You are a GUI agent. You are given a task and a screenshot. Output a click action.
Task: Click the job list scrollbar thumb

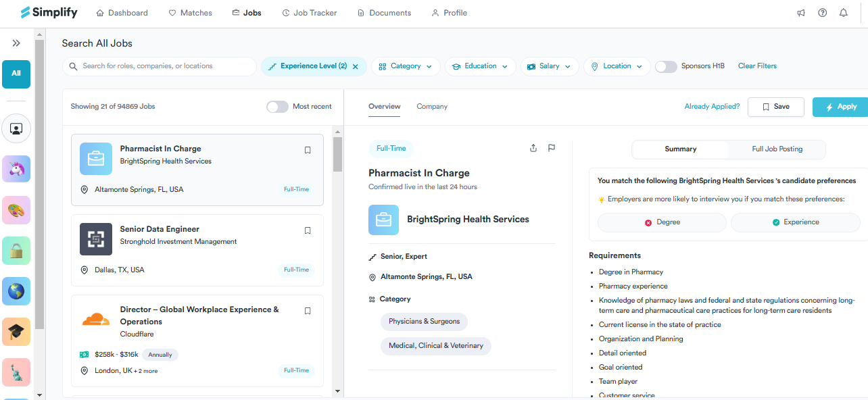(x=337, y=155)
